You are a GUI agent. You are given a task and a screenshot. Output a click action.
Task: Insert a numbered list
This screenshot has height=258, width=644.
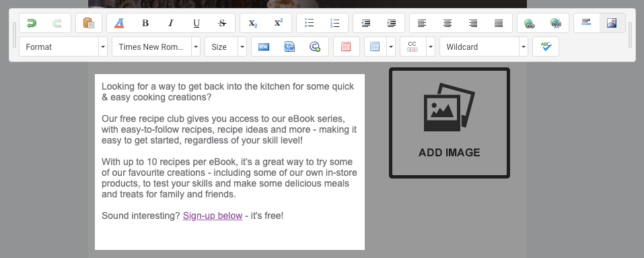click(334, 23)
